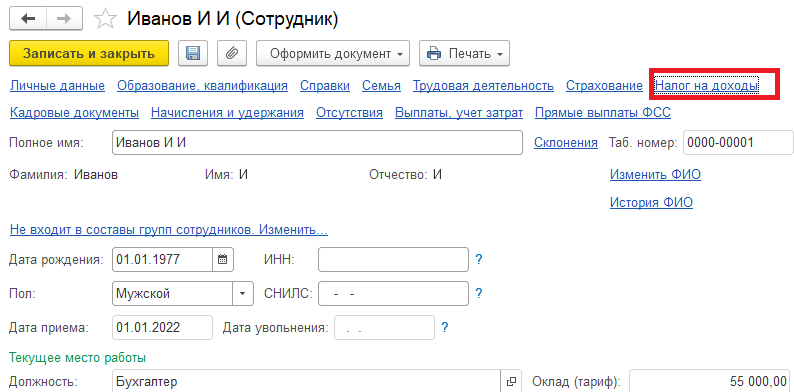794x392 pixels.
Task: Go back with the left arrow button
Action: pyautogui.click(x=28, y=19)
